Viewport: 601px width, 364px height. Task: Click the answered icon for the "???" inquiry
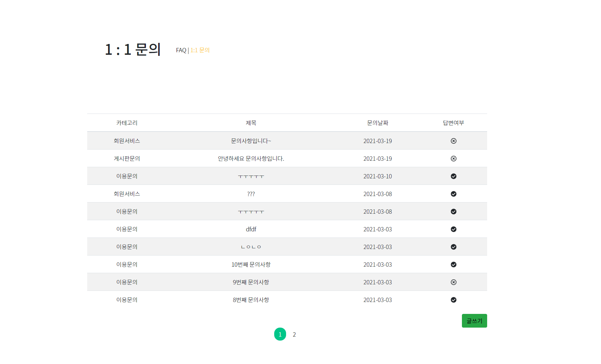[453, 194]
